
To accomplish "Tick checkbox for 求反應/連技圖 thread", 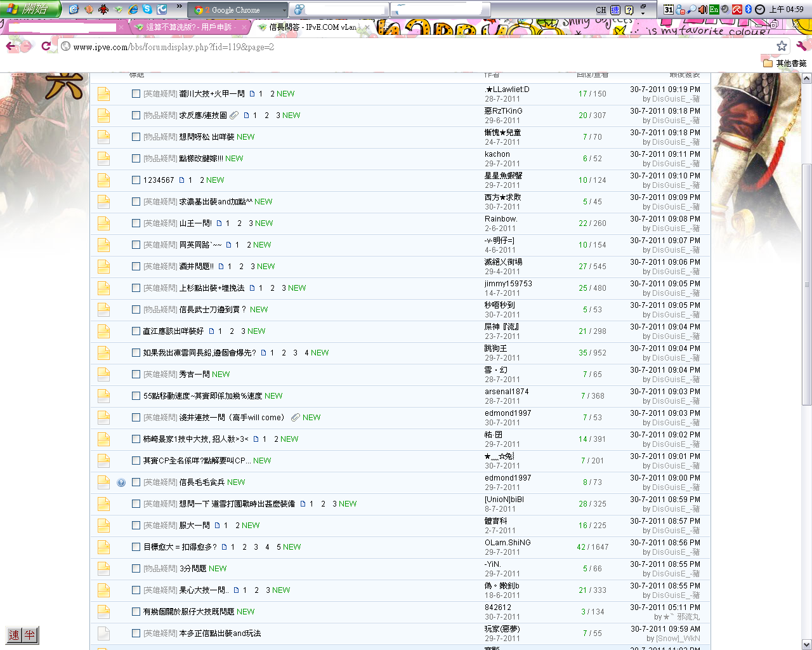I will (x=136, y=115).
